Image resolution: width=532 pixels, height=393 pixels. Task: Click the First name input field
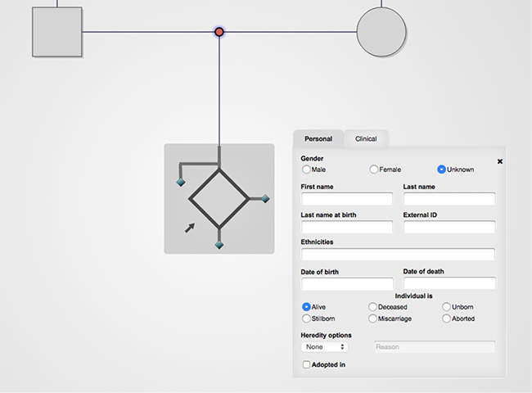click(347, 199)
